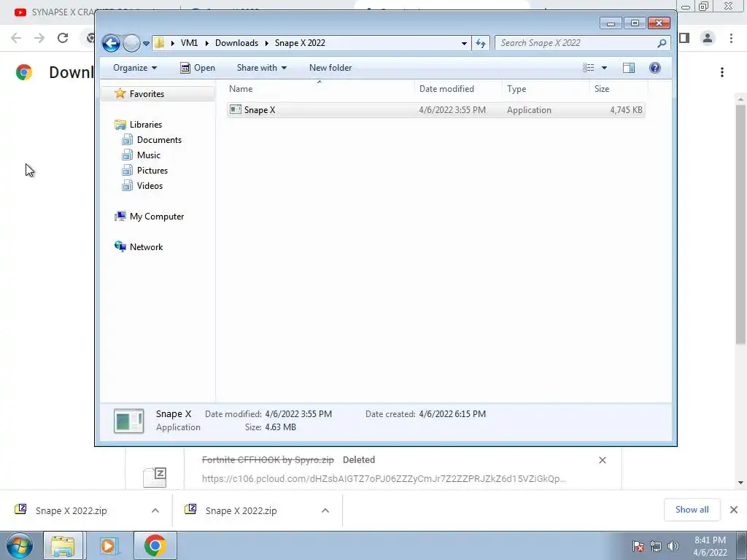Viewport: 747px width, 560px height.
Task: Click 4,745 KB size cell
Action: point(626,110)
